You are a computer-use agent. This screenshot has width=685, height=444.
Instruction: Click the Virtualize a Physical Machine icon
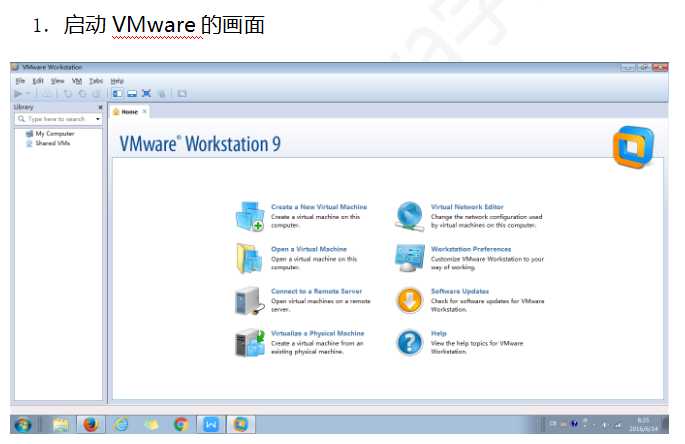point(250,343)
